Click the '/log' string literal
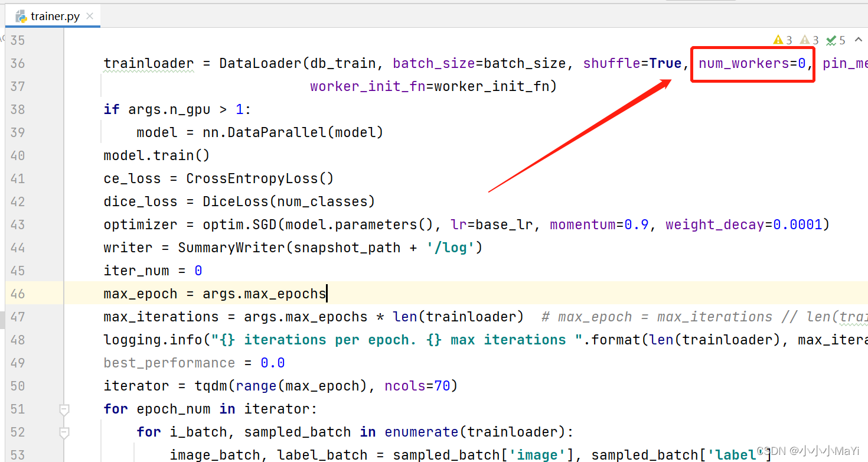 451,248
